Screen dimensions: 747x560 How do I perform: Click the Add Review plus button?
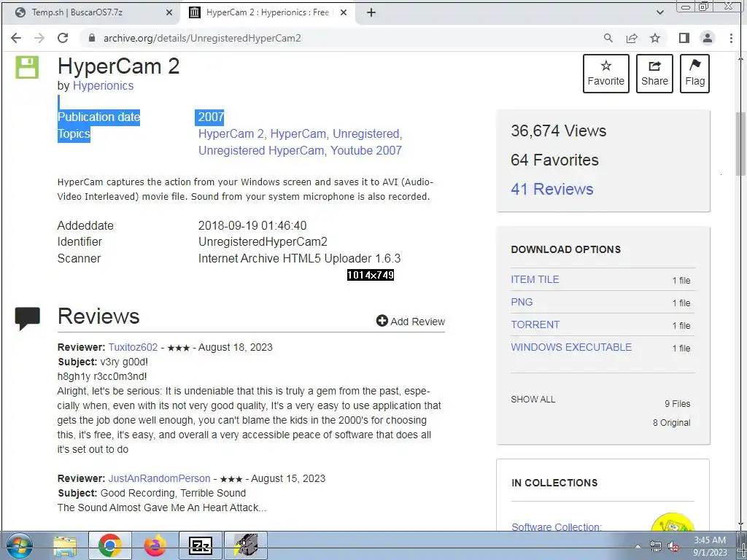click(411, 322)
